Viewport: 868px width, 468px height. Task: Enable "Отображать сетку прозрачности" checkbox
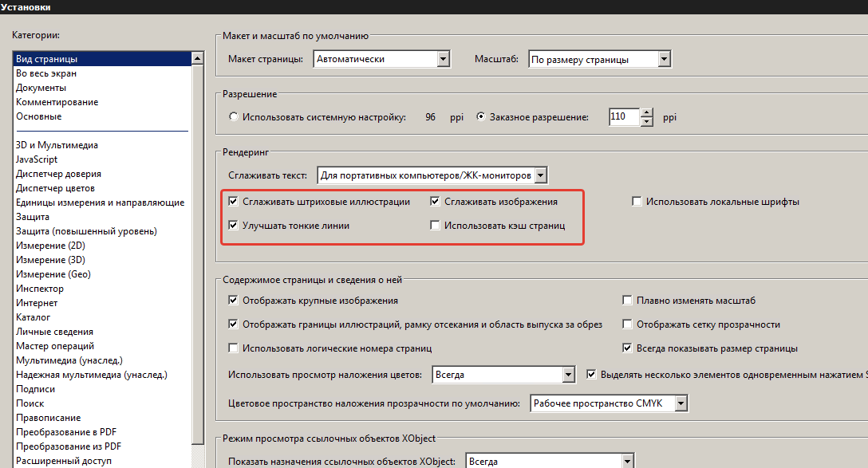click(627, 324)
